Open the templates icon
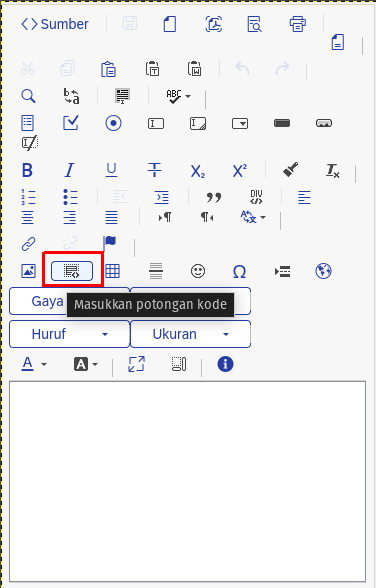 pyautogui.click(x=338, y=42)
